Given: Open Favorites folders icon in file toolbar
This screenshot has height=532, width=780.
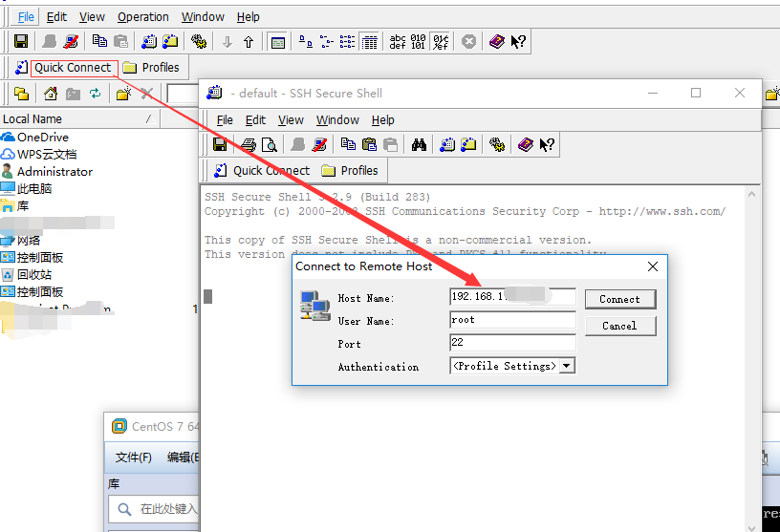Looking at the screenshot, I should [x=21, y=94].
